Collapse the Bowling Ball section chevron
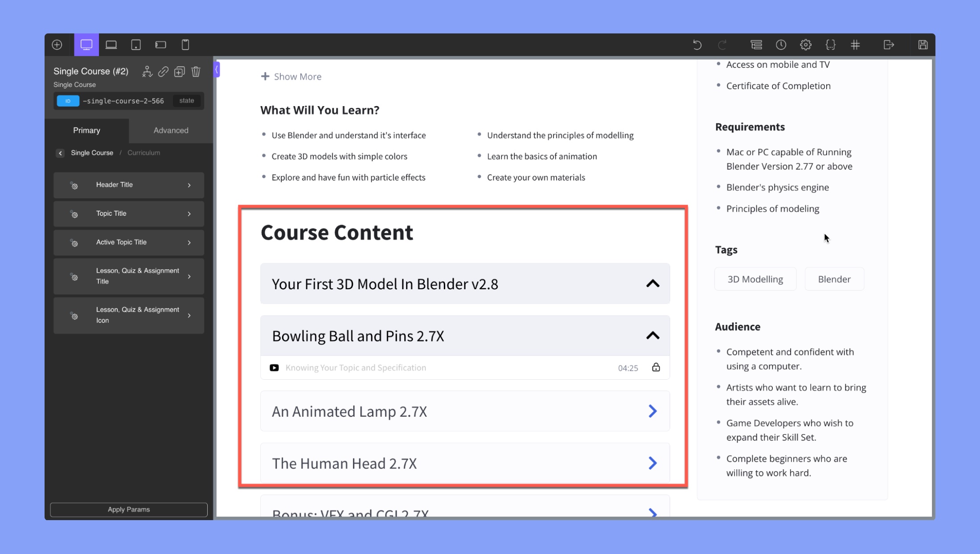This screenshot has width=980, height=554. 652,335
